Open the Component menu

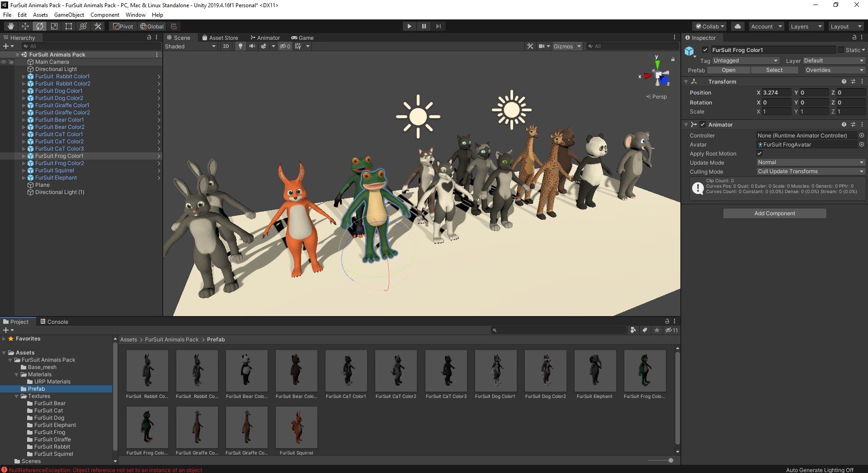[105, 15]
